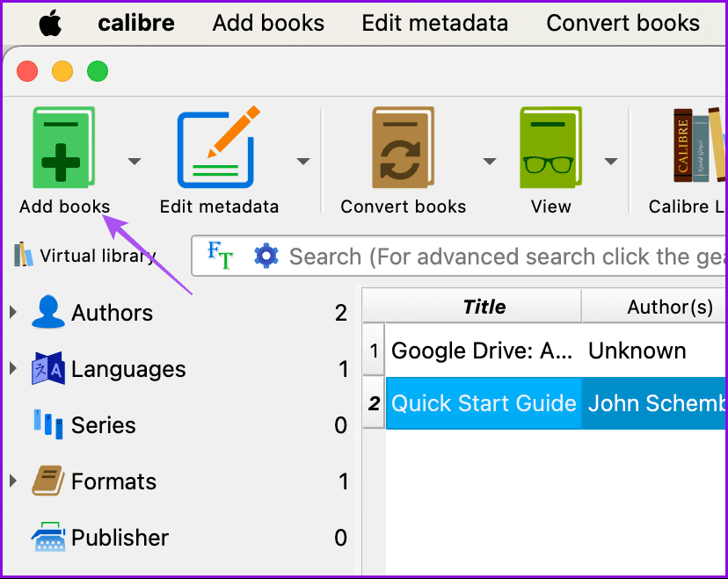
Task: Select the Formats sidebar icon
Action: [x=48, y=481]
